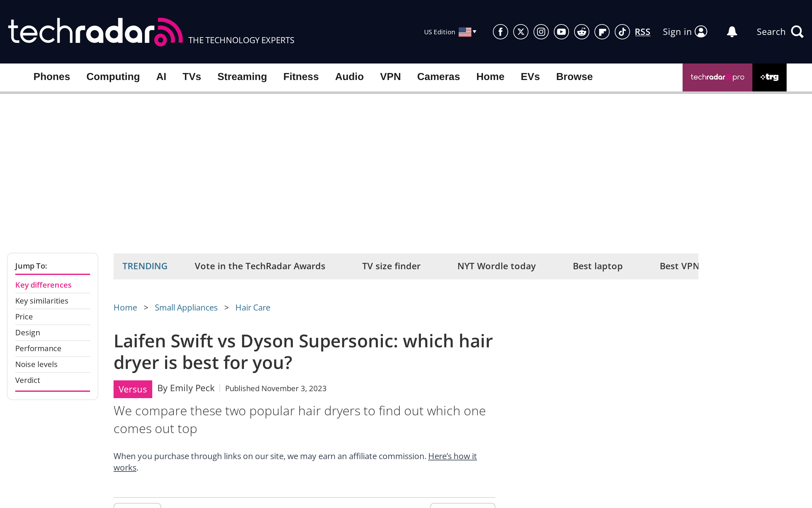Jump to Noise levels section

36,364
